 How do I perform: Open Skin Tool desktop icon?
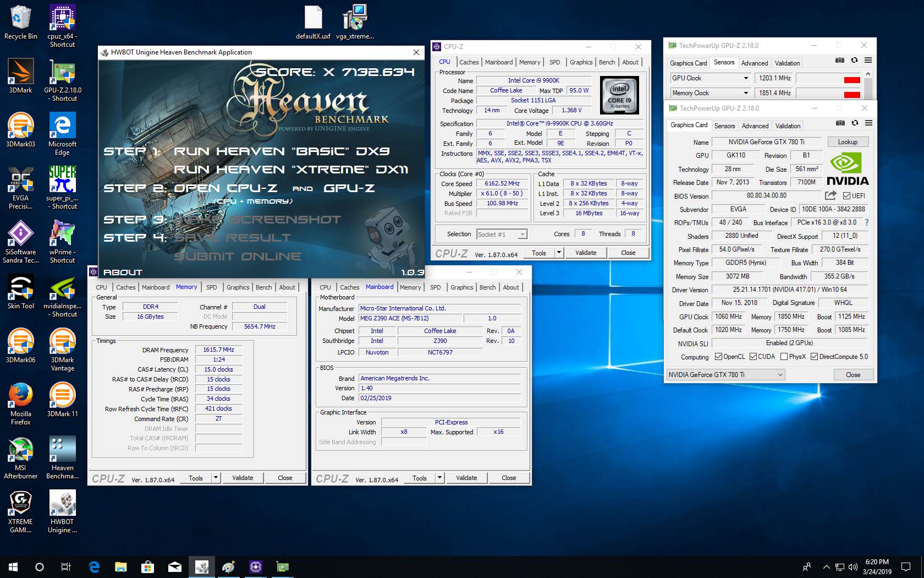click(21, 292)
